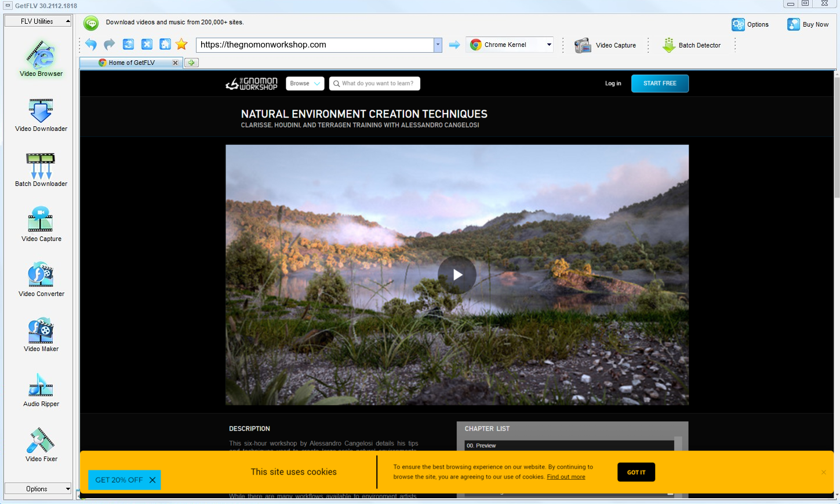Viewport: 840px width, 504px height.
Task: Open the URL history dropdown
Action: tap(438, 45)
